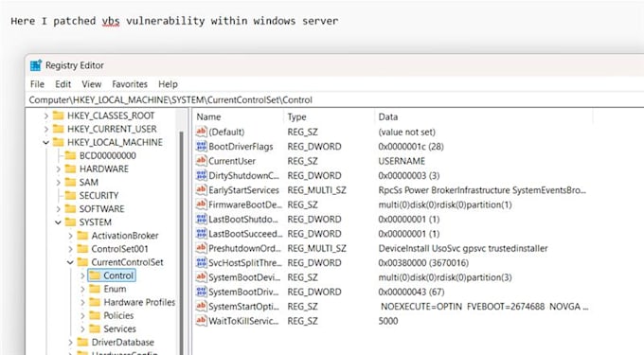Collapse the HKEY_LOCAL_MACHINE key
Screen dimensions: 644x355
pos(46,142)
